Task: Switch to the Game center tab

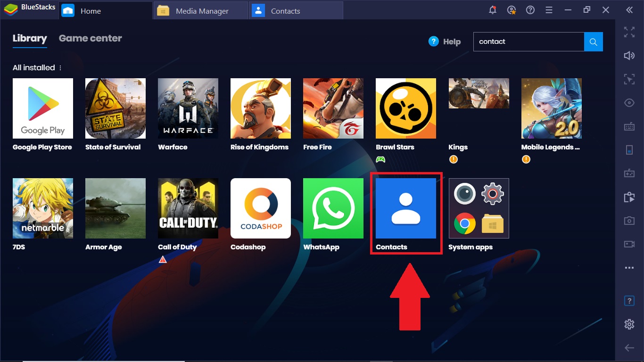Action: (91, 39)
